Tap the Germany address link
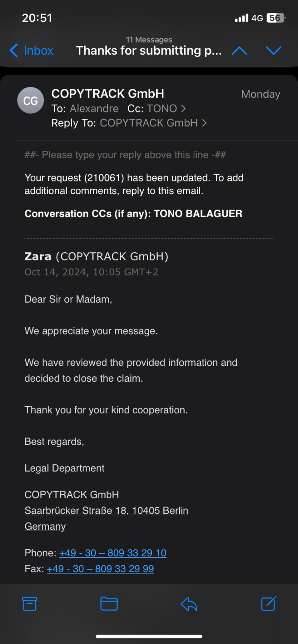The image size is (298, 644). pyautogui.click(x=45, y=526)
